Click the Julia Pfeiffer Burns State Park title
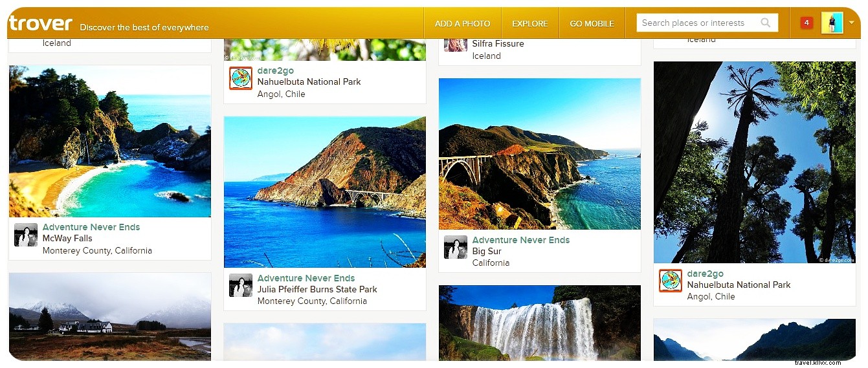 click(317, 289)
